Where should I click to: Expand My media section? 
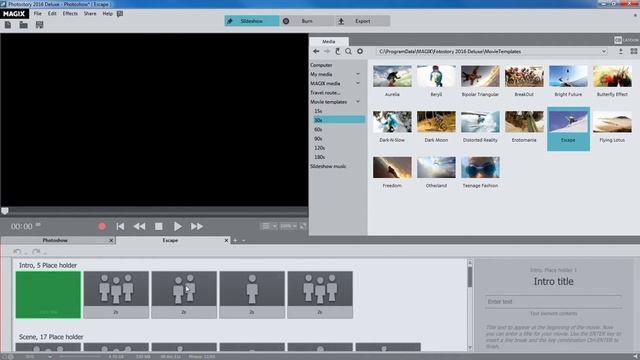[x=358, y=74]
